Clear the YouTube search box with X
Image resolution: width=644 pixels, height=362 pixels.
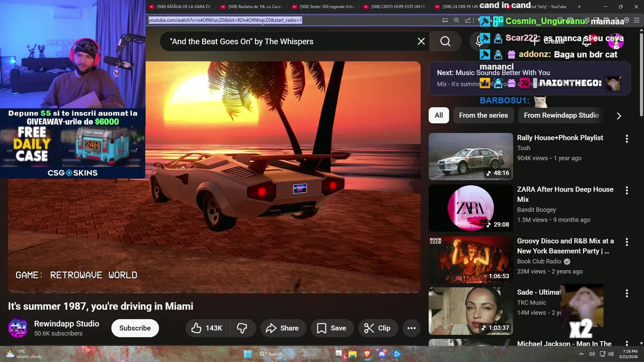[x=421, y=41]
